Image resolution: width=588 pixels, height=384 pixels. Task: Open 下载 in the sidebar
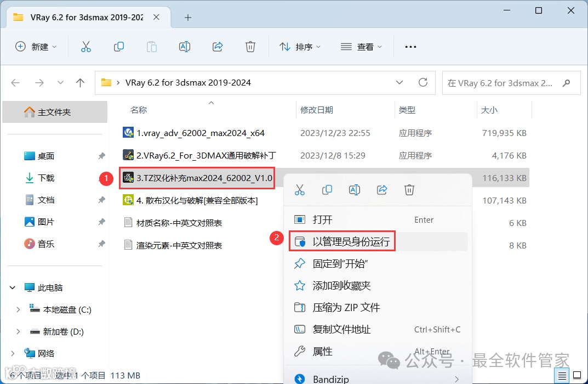45,178
